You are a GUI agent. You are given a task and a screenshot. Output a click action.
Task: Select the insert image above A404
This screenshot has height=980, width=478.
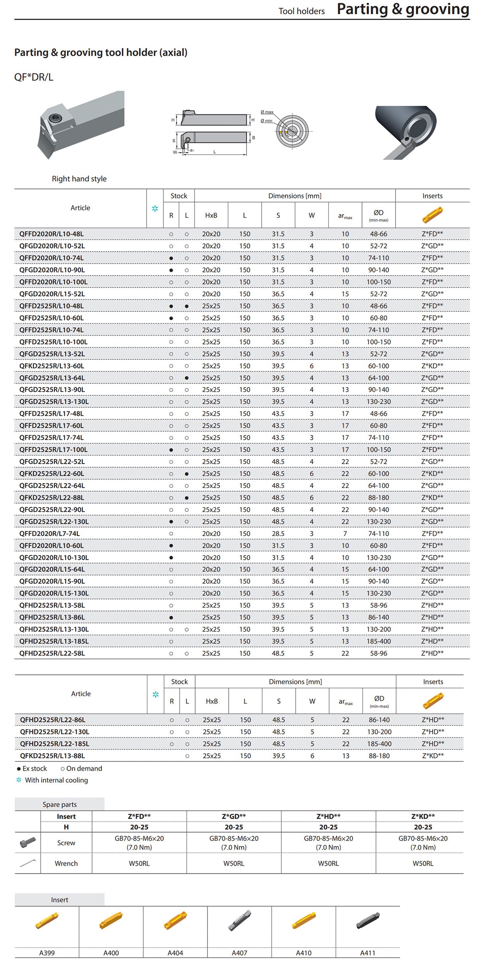coord(175,921)
